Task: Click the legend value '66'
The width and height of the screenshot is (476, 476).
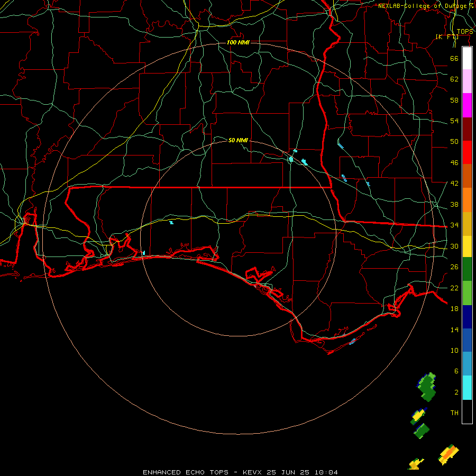Action: [x=454, y=58]
